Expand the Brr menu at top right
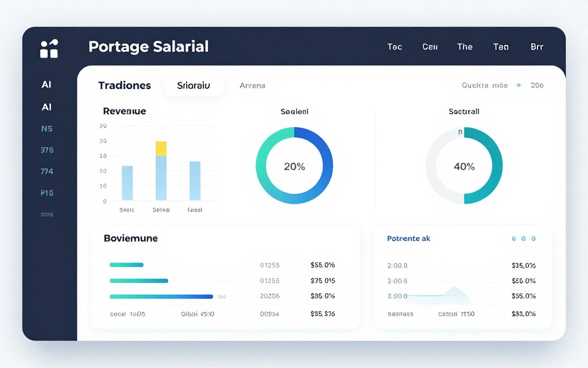 tap(536, 47)
